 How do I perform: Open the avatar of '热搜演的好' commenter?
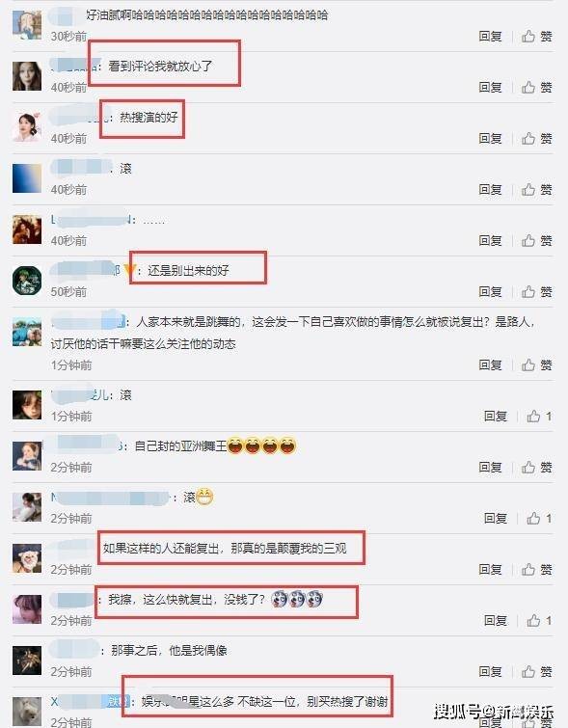[27, 126]
